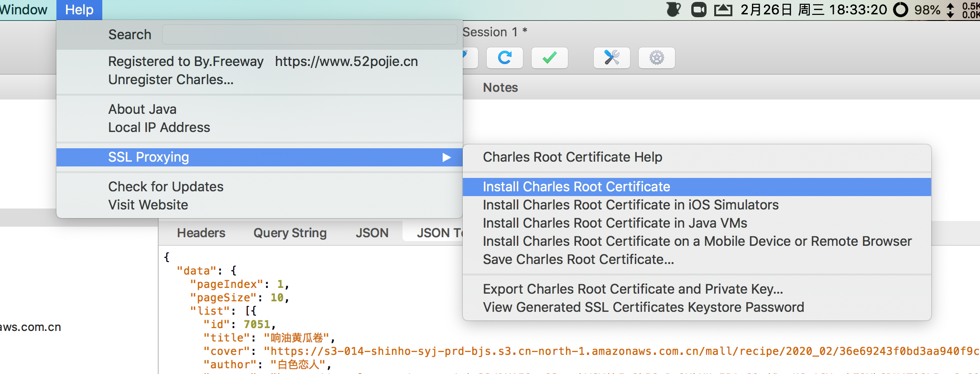
Task: Click the network up/down arrows speed indicator
Action: pyautogui.click(x=950, y=10)
